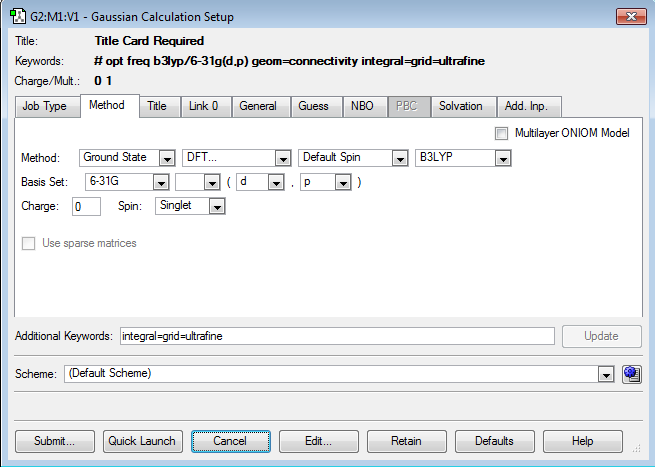Click the window resize grip corner

point(637,449)
